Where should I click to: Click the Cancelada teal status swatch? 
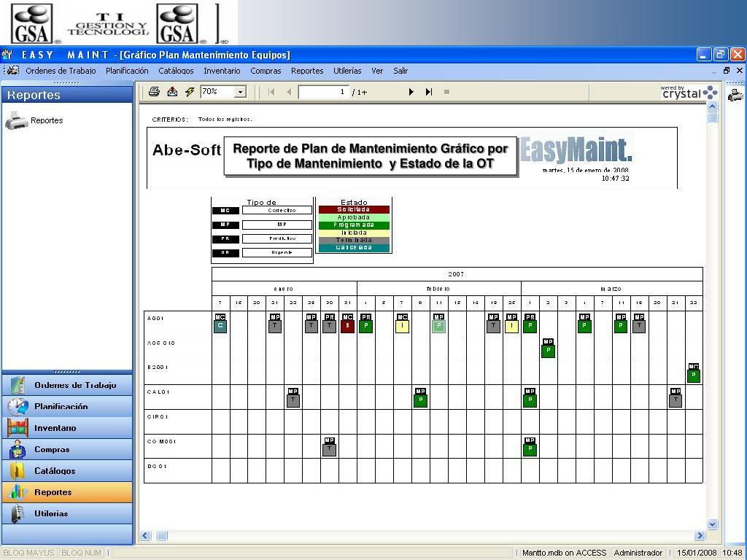point(354,248)
